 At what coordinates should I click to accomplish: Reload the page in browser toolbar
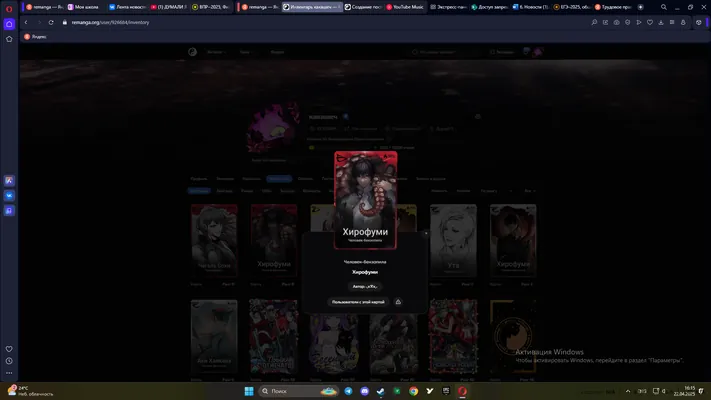(x=51, y=22)
